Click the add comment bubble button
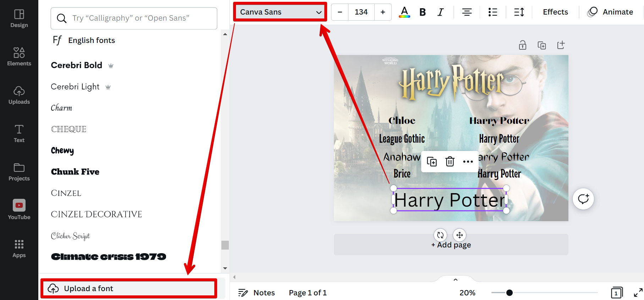Viewport: 644px width, 300px height. (583, 199)
